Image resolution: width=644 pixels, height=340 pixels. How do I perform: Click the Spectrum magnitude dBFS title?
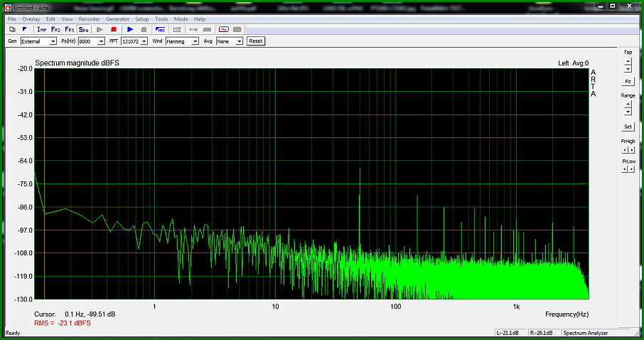click(x=77, y=63)
